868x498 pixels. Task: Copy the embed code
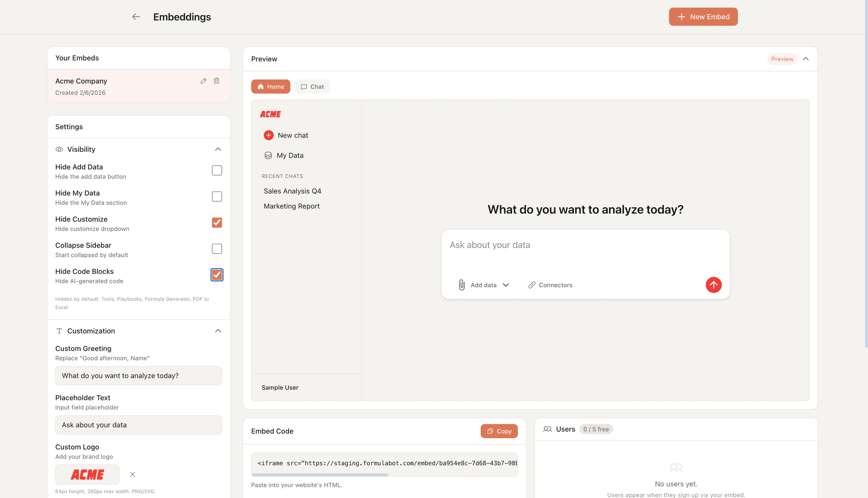tap(499, 431)
